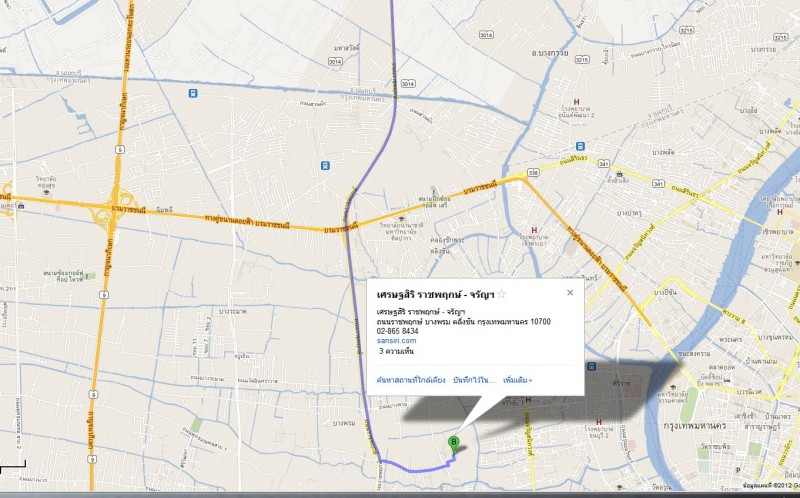Click the บางบำหรุ area label
Viewport: 800px width, 498px height.
click(x=629, y=212)
